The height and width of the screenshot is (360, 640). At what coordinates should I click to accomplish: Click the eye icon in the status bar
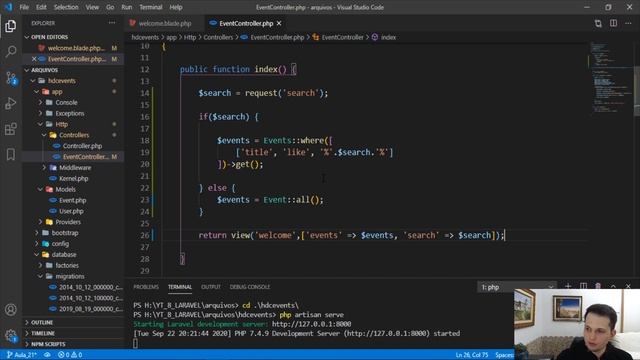(x=47, y=355)
